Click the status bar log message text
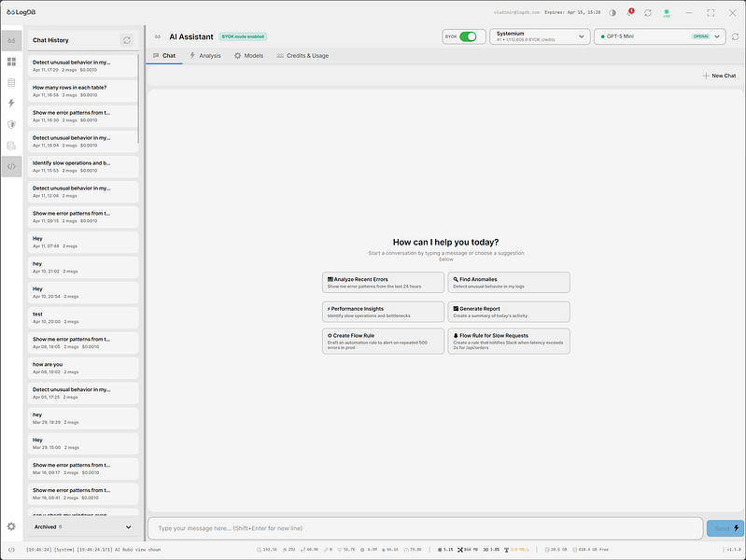This screenshot has height=560, width=746. 93,550
